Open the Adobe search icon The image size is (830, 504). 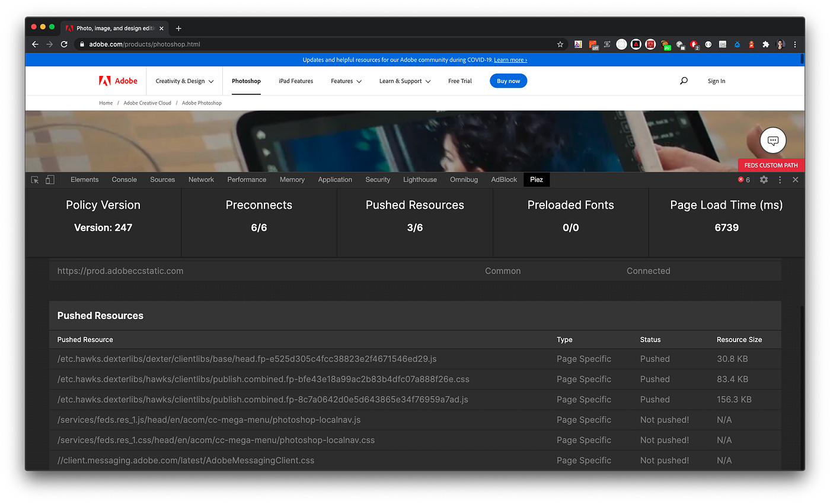coord(683,81)
